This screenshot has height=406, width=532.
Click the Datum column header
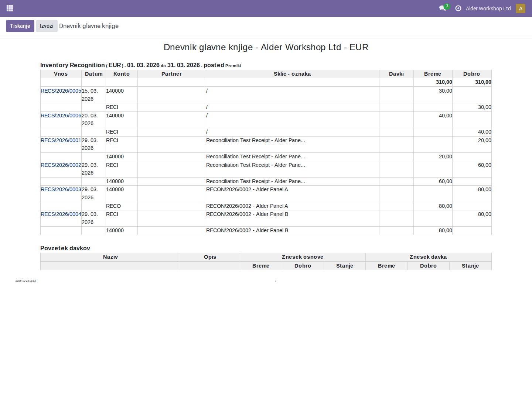point(94,74)
